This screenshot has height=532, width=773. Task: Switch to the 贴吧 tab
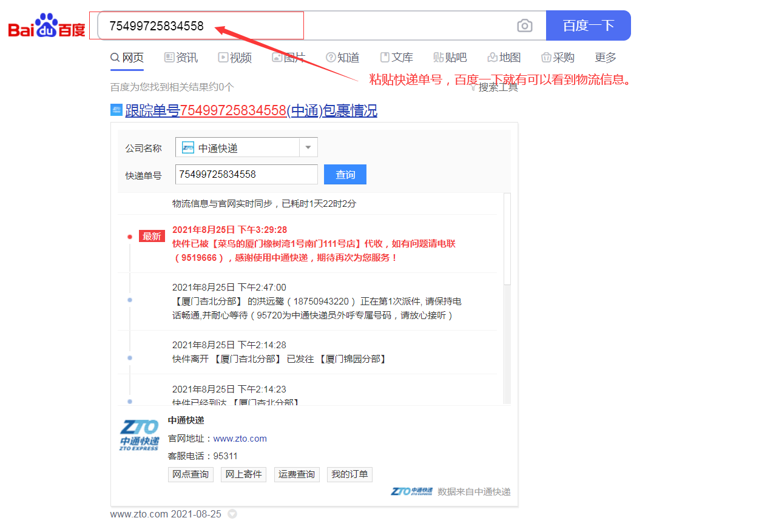[450, 58]
